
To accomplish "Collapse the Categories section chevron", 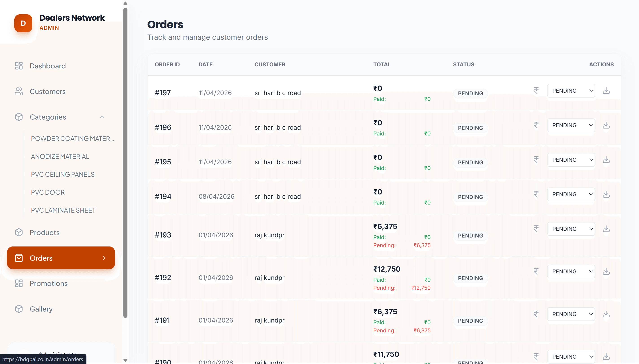I will [x=102, y=117].
